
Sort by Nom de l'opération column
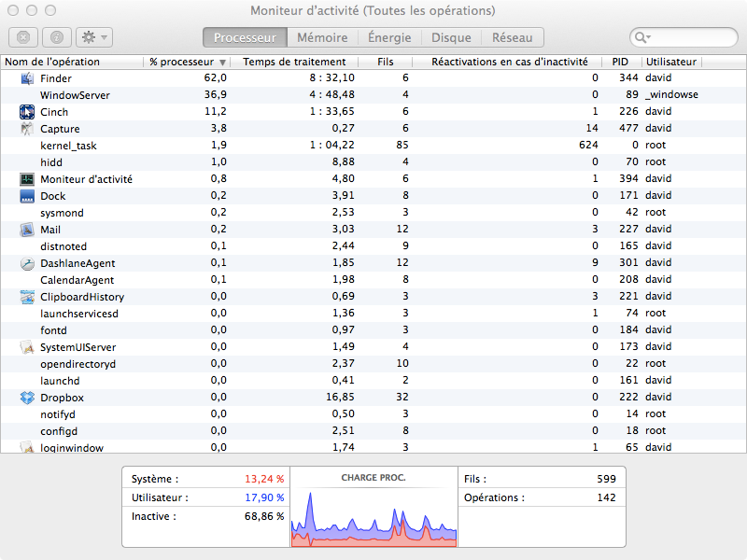[72, 62]
